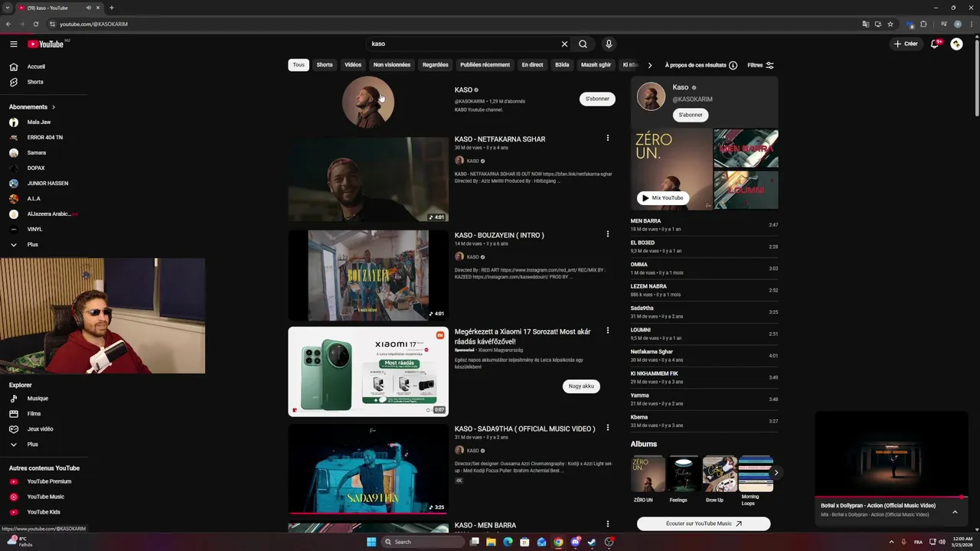The width and height of the screenshot is (980, 551).
Task: Select the Publiées récemment chip
Action: click(x=485, y=65)
